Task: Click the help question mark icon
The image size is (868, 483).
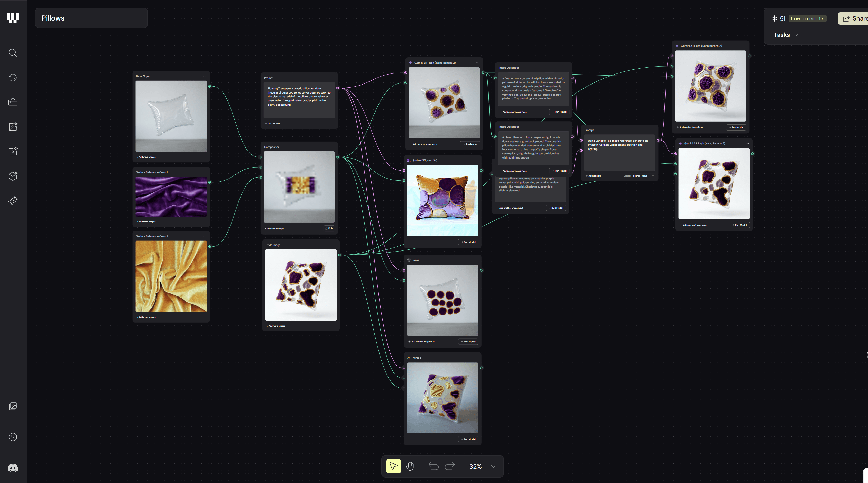Action: 13,437
